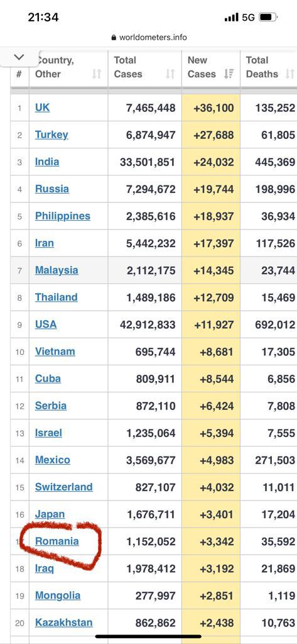Open the Turkey country link
This screenshot has height=644, width=297.
(x=51, y=135)
